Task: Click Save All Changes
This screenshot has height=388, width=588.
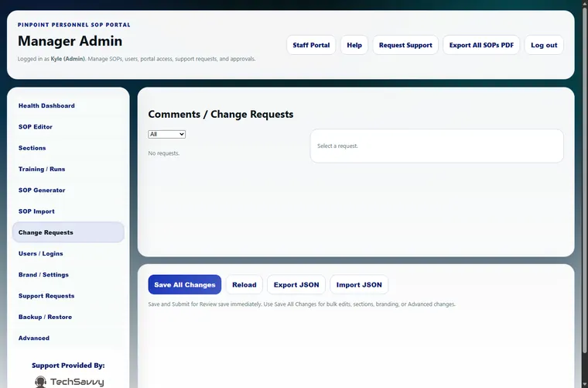Action: click(184, 285)
